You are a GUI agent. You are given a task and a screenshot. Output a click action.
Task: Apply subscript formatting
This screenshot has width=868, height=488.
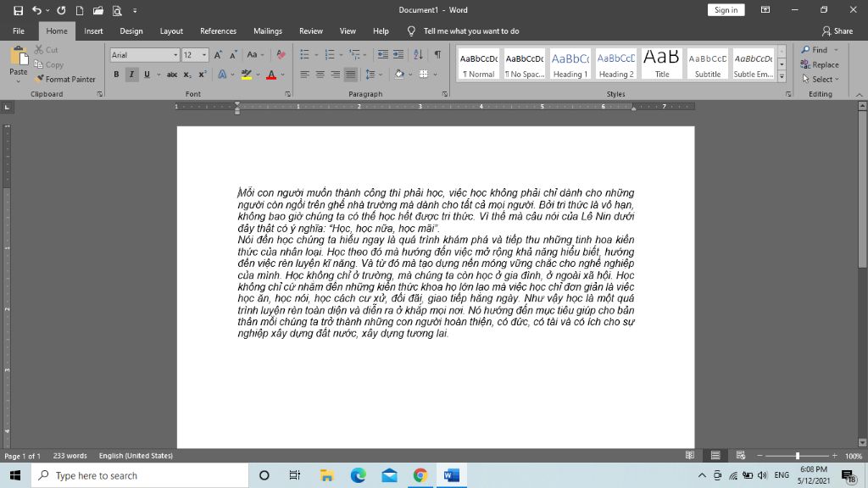coord(187,75)
